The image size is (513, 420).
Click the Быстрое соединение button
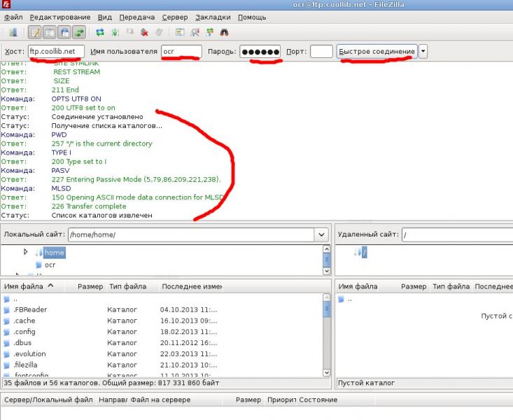(377, 51)
